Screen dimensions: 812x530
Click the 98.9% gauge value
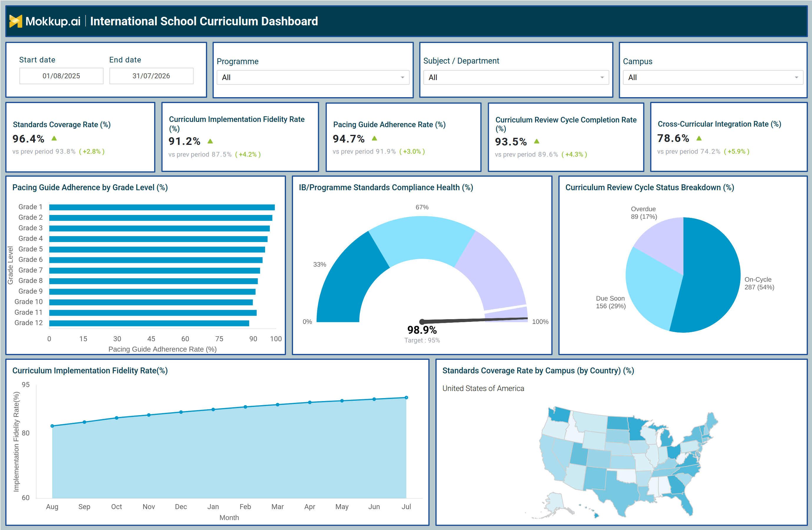tap(422, 330)
